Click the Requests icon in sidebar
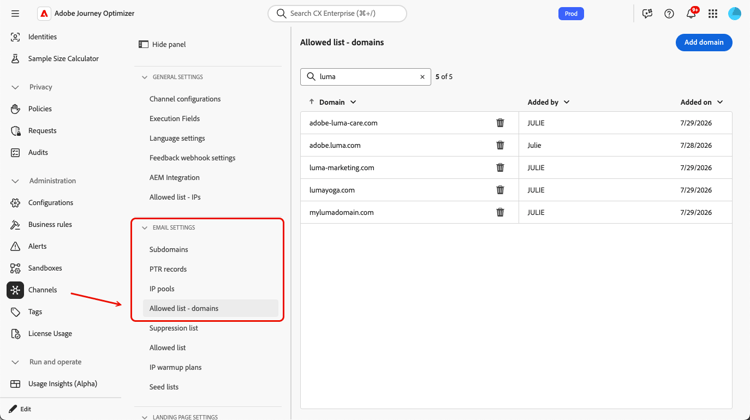 [x=15, y=131]
